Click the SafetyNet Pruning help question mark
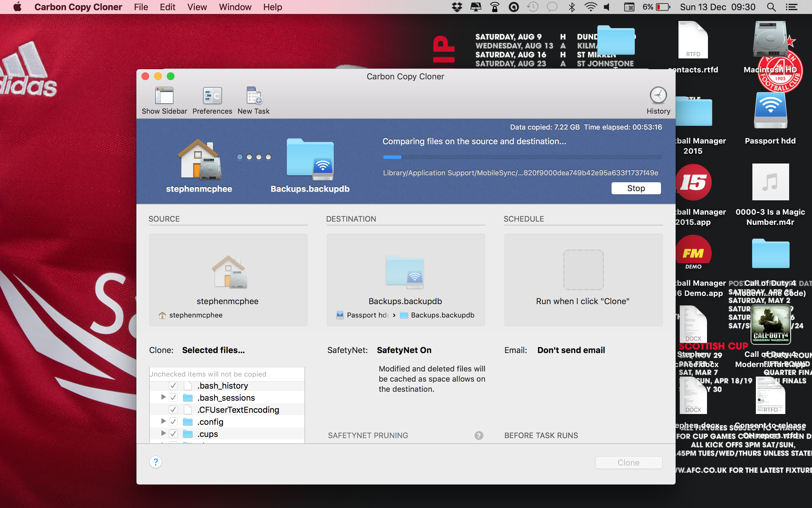 pos(479,435)
